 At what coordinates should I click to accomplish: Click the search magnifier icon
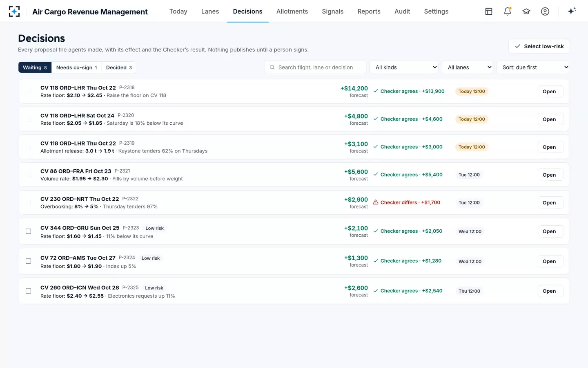[x=272, y=67]
